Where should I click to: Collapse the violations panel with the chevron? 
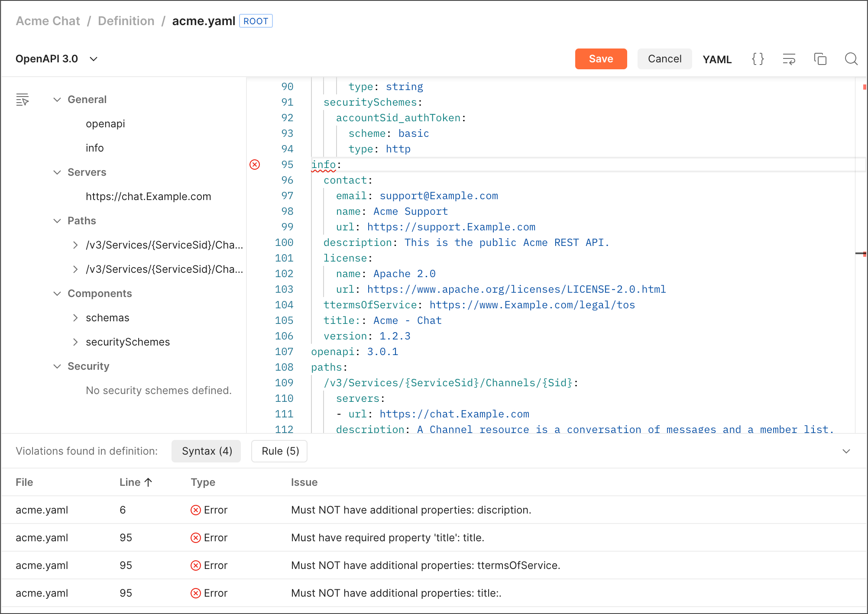(846, 451)
